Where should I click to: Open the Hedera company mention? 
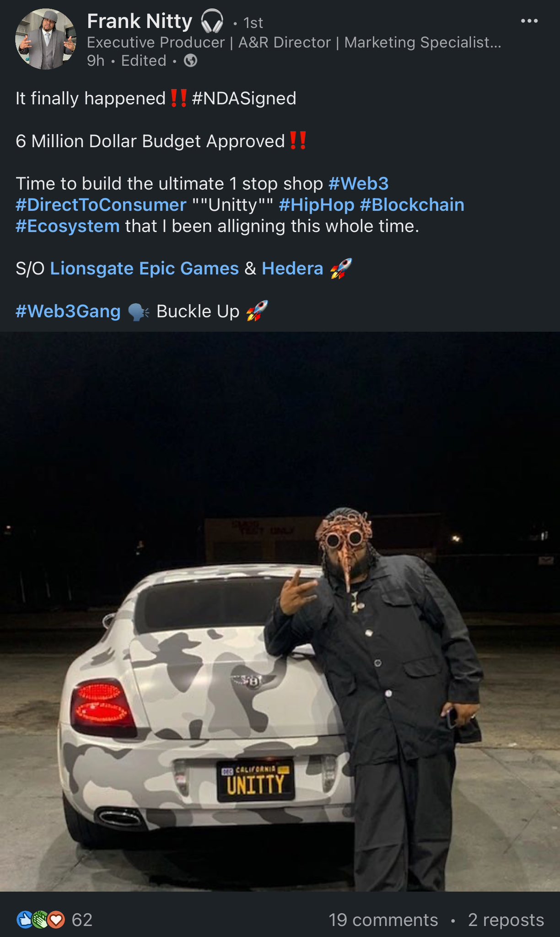pos(292,269)
